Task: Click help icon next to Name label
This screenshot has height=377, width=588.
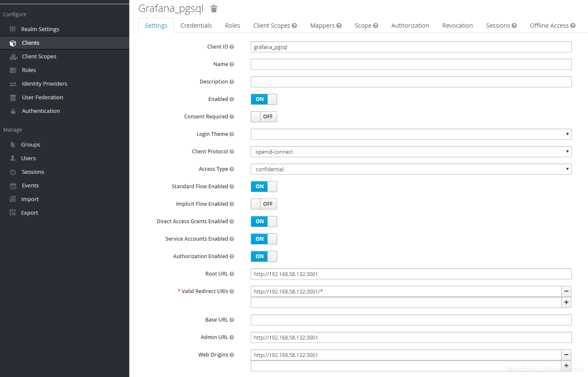Action: [x=232, y=64]
